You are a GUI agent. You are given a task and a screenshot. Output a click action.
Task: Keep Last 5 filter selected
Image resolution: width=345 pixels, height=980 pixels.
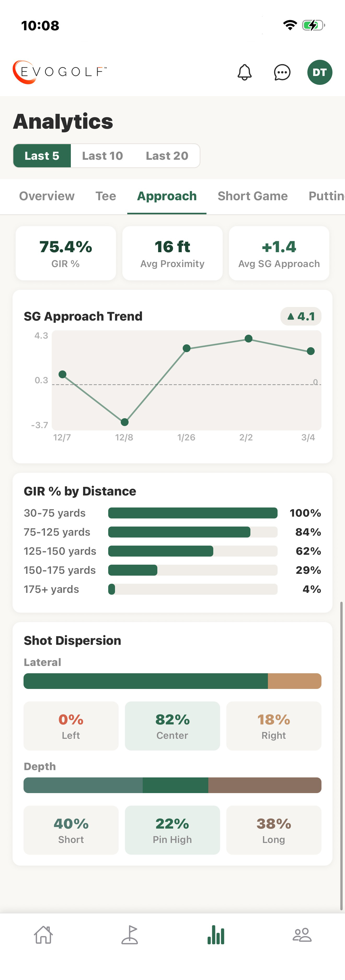42,156
